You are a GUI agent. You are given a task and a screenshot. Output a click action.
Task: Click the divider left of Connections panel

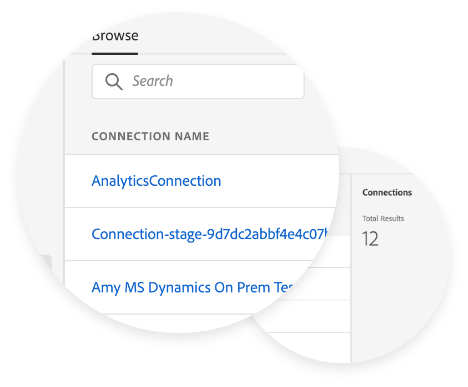pyautogui.click(x=351, y=267)
